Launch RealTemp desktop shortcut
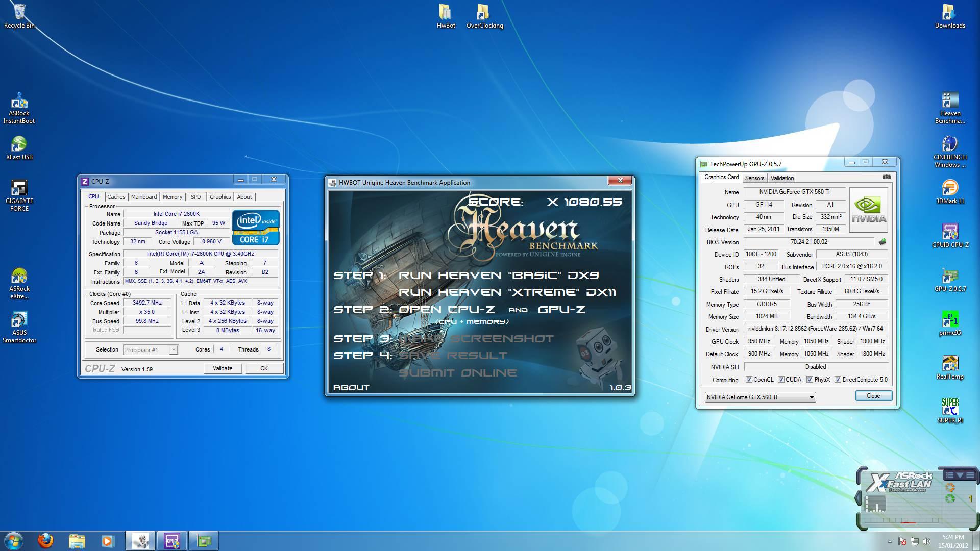Image resolution: width=980 pixels, height=551 pixels. tap(950, 367)
